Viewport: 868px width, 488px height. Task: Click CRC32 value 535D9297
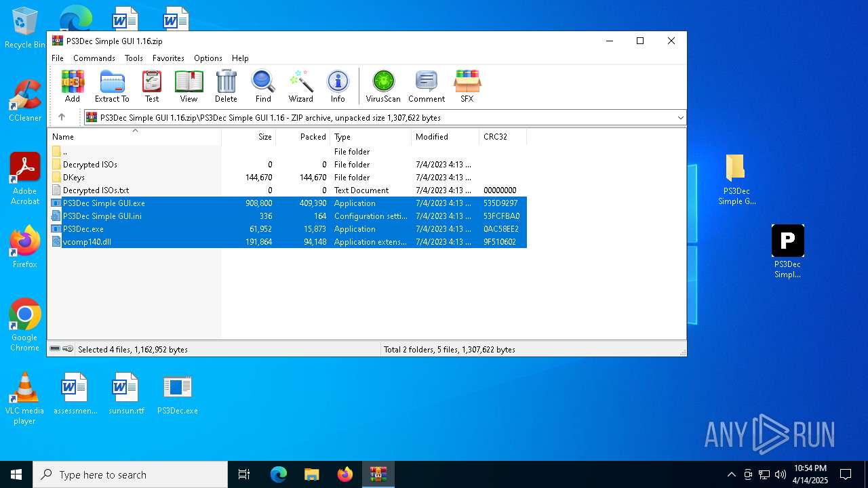[x=500, y=203]
